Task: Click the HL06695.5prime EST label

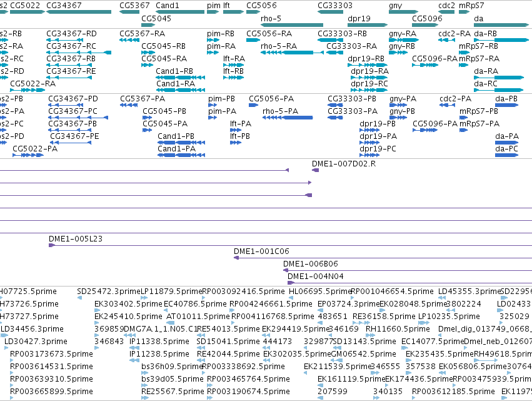Action: click(x=320, y=292)
